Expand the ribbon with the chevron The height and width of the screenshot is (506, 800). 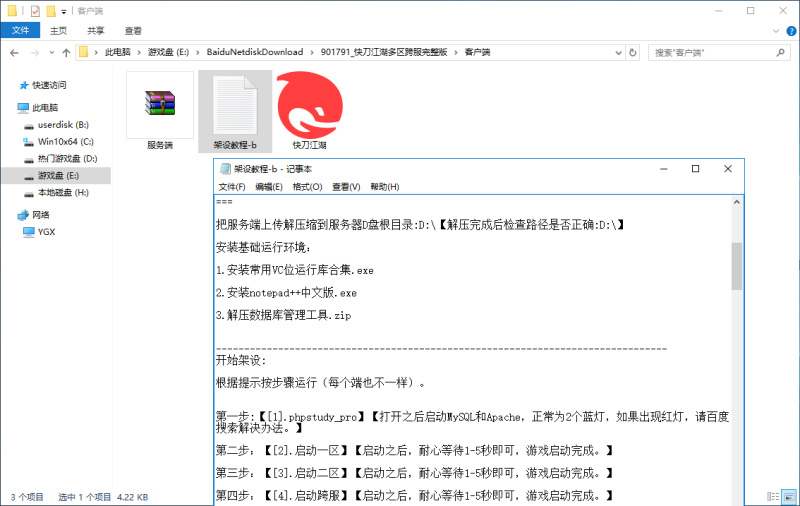tap(774, 31)
